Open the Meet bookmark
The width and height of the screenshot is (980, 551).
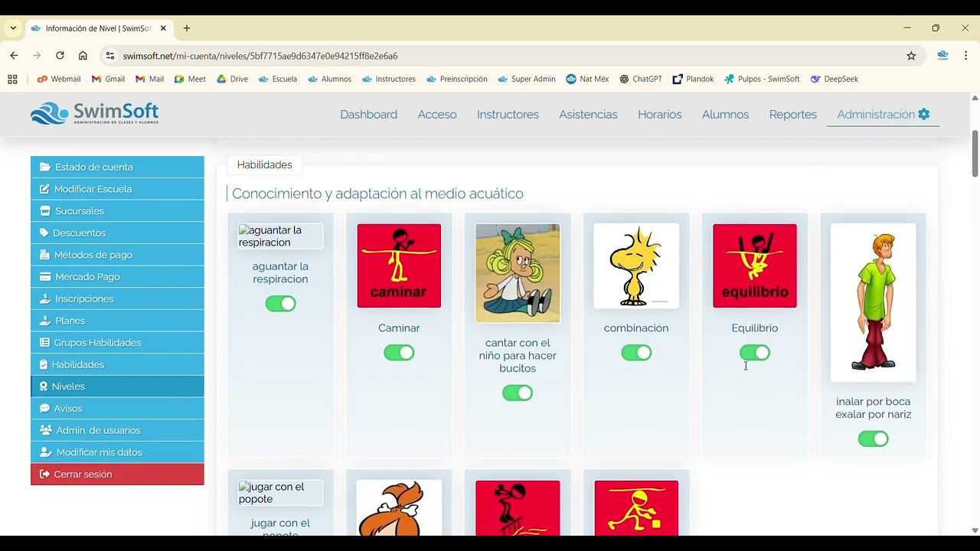click(x=190, y=79)
